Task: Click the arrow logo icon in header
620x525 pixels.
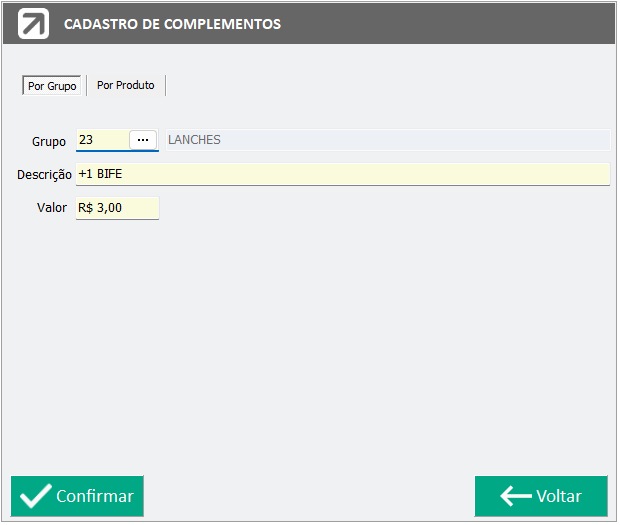Action: coord(33,24)
